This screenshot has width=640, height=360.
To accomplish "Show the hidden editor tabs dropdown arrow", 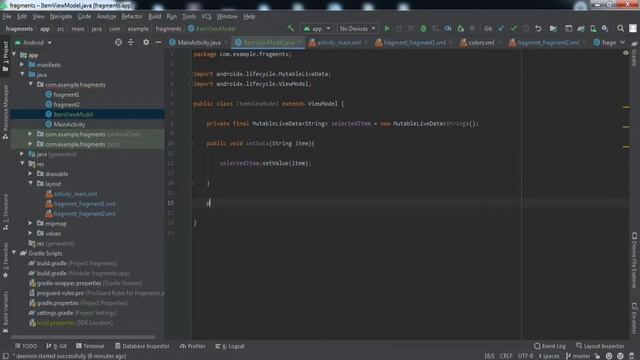I will [x=622, y=42].
